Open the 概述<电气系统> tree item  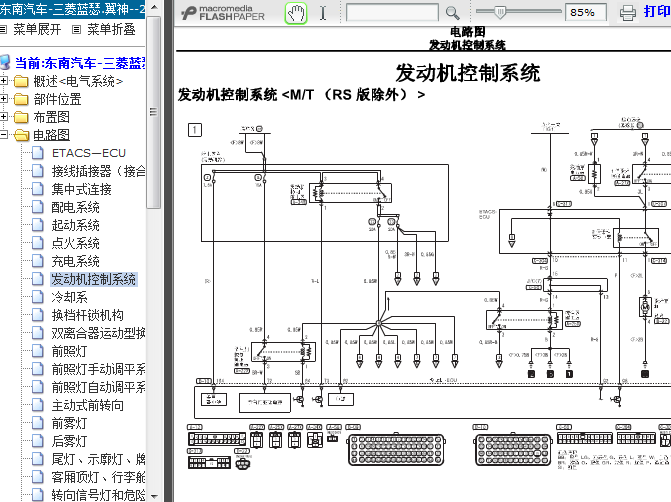(x=78, y=81)
